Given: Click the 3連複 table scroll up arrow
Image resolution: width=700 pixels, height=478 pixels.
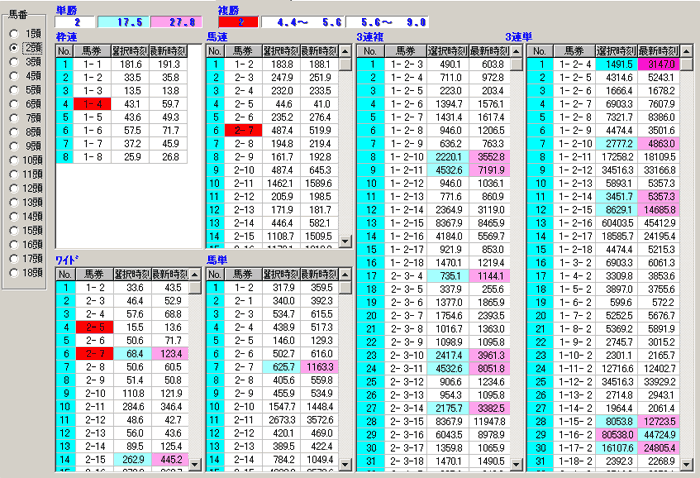Looking at the screenshot, I should (517, 51).
